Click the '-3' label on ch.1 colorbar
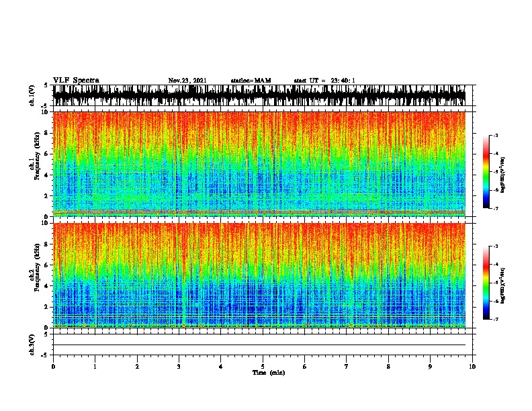The width and height of the screenshot is (532, 411). (x=495, y=135)
